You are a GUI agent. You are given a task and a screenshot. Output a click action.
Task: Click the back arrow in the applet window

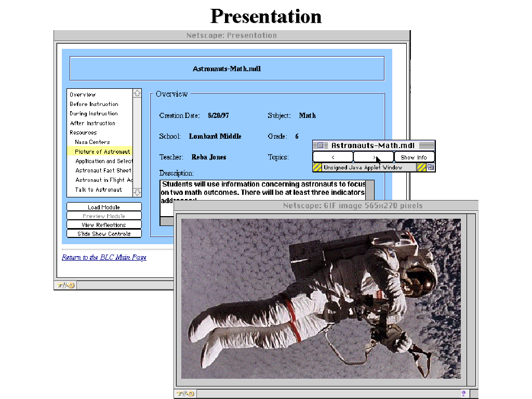[x=332, y=157]
